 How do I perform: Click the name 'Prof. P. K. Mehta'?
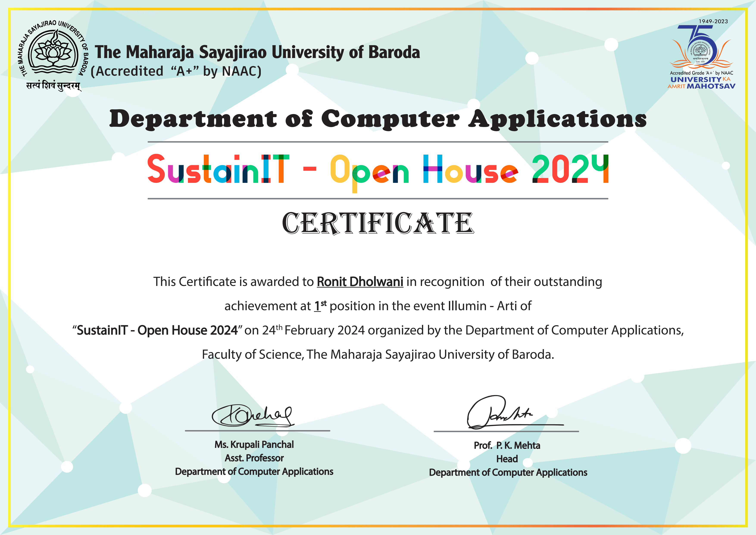point(507,446)
